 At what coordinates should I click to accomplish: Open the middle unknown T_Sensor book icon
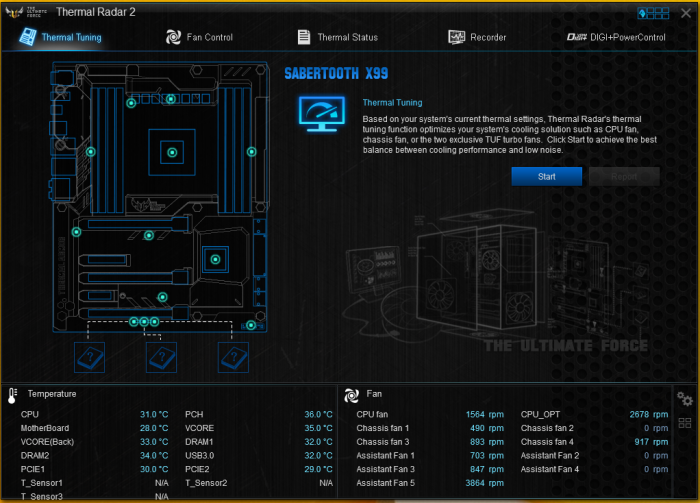click(161, 357)
